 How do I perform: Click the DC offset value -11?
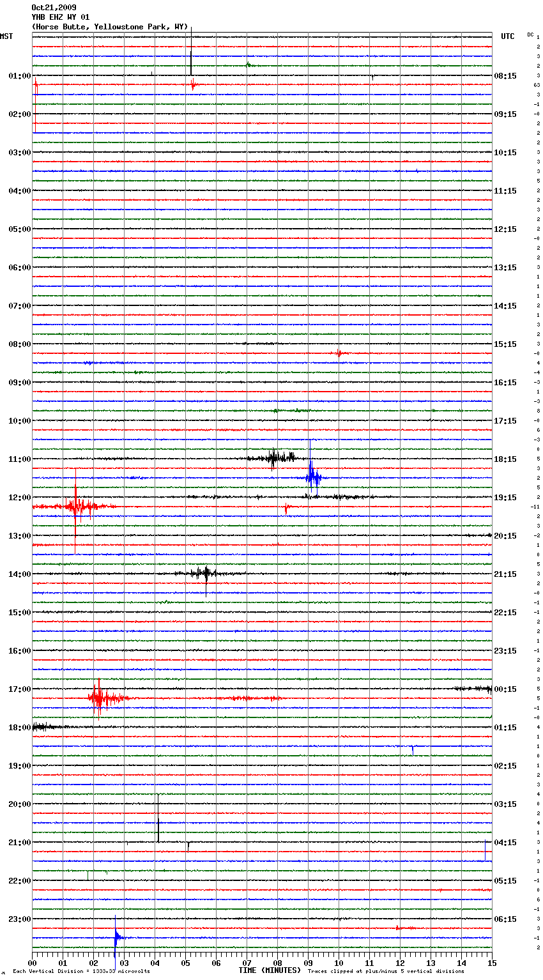tap(535, 507)
